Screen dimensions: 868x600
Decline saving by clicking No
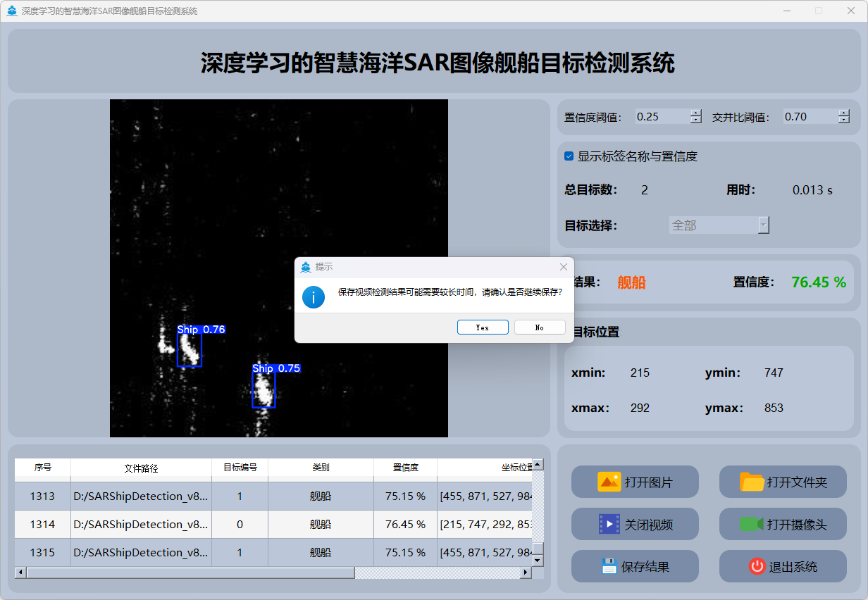click(540, 327)
